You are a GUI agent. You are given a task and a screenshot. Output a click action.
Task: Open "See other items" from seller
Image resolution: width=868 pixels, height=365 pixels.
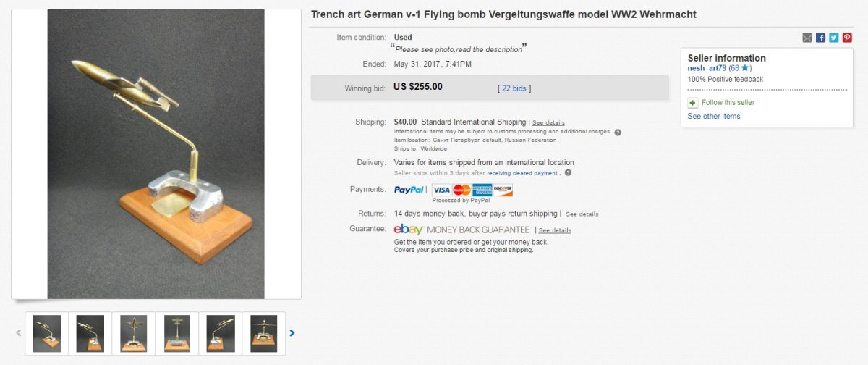pyautogui.click(x=713, y=116)
